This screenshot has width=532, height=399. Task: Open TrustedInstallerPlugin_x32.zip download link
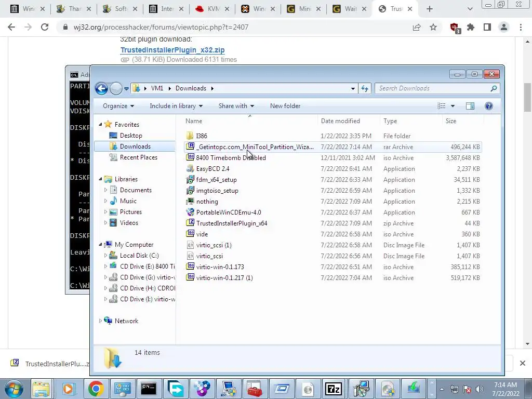172,50
